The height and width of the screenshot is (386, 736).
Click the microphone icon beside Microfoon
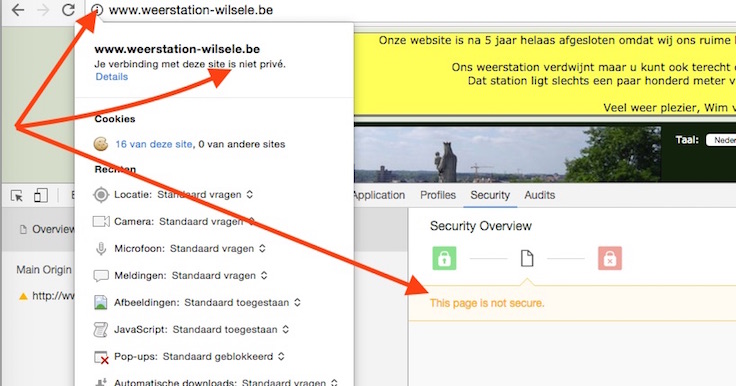click(101, 248)
